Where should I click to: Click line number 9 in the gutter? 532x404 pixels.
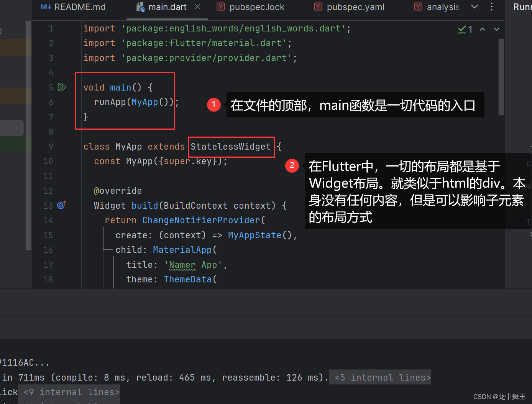click(x=51, y=147)
